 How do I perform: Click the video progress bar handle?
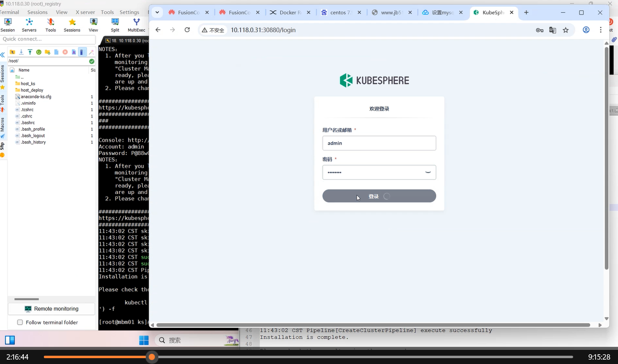coord(152,357)
